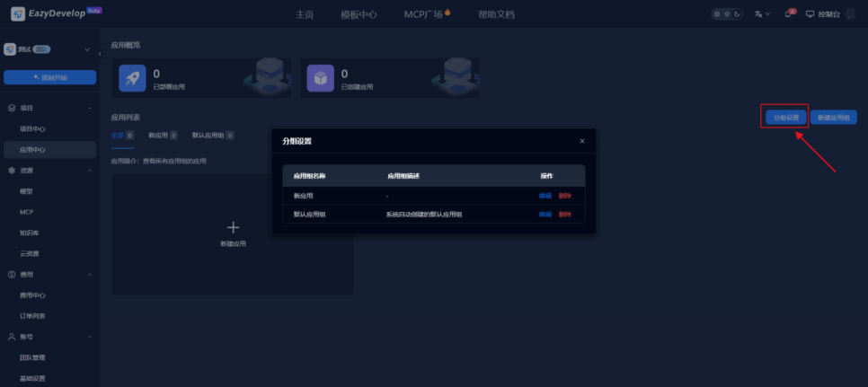Click the 应用列表 heading
The width and height of the screenshot is (868, 387).
click(x=126, y=118)
